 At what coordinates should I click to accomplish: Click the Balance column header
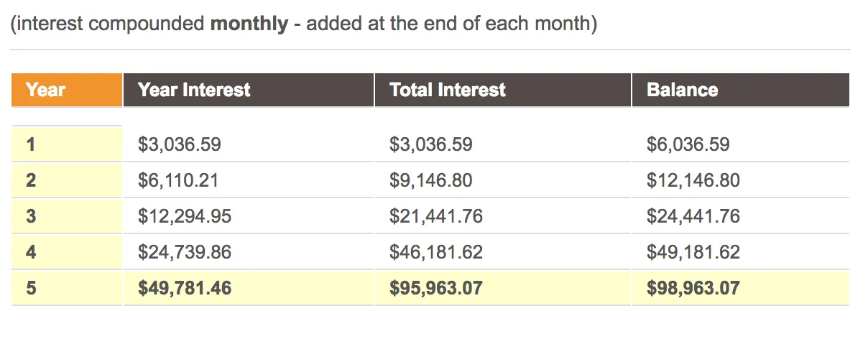[x=741, y=90]
